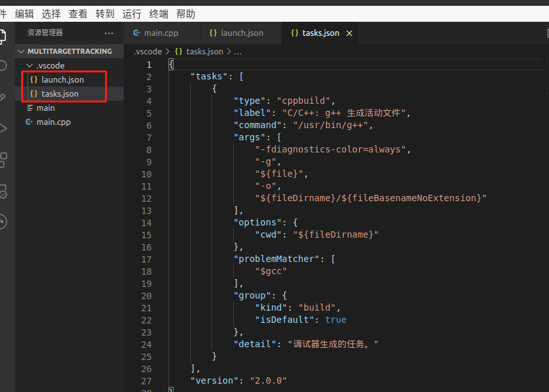Click line number 27 in the gutter
549x392 pixels.
click(x=146, y=381)
